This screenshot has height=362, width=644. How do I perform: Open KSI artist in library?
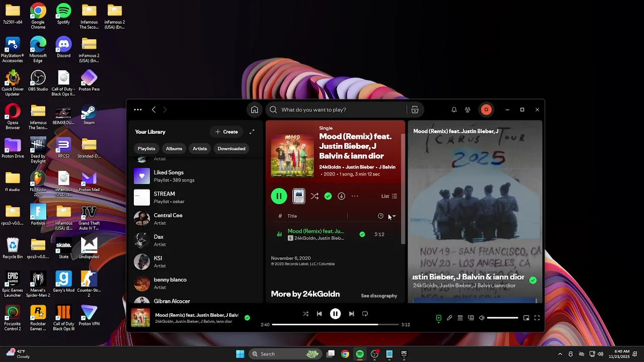(x=196, y=262)
